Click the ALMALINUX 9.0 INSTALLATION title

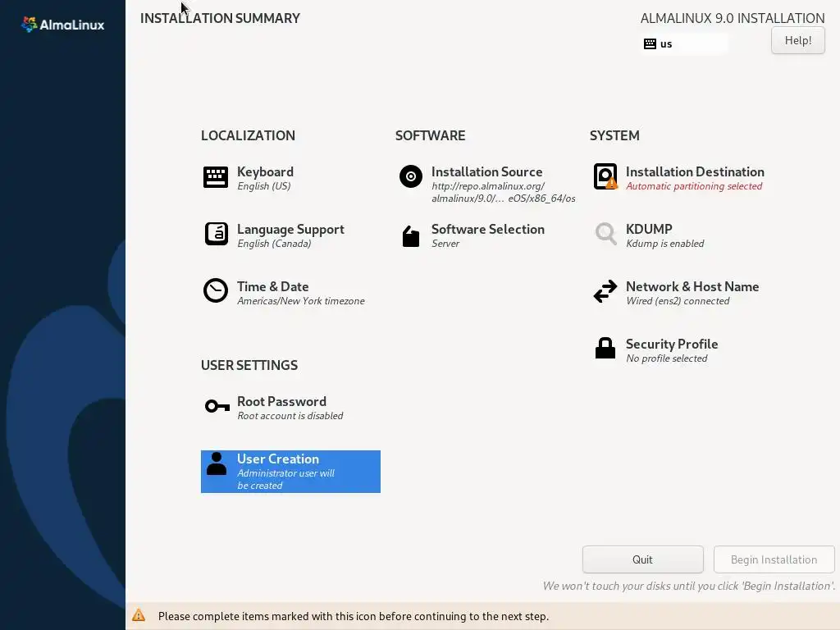tap(733, 18)
